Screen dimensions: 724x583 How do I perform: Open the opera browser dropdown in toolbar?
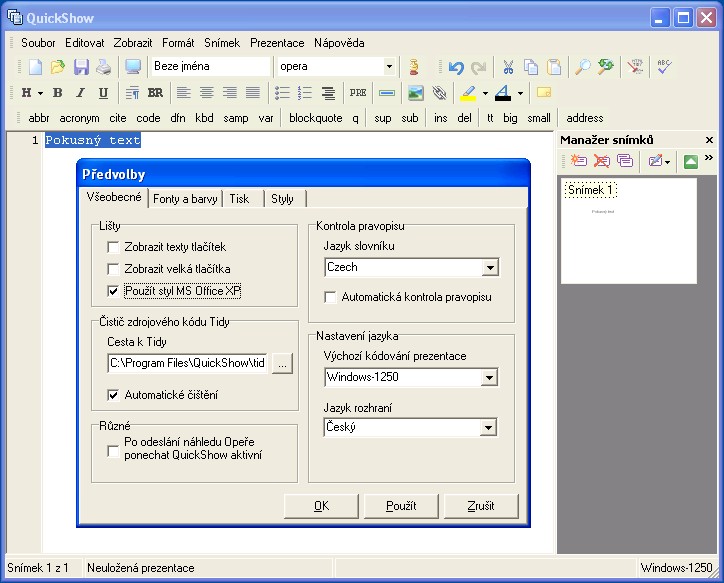(389, 67)
